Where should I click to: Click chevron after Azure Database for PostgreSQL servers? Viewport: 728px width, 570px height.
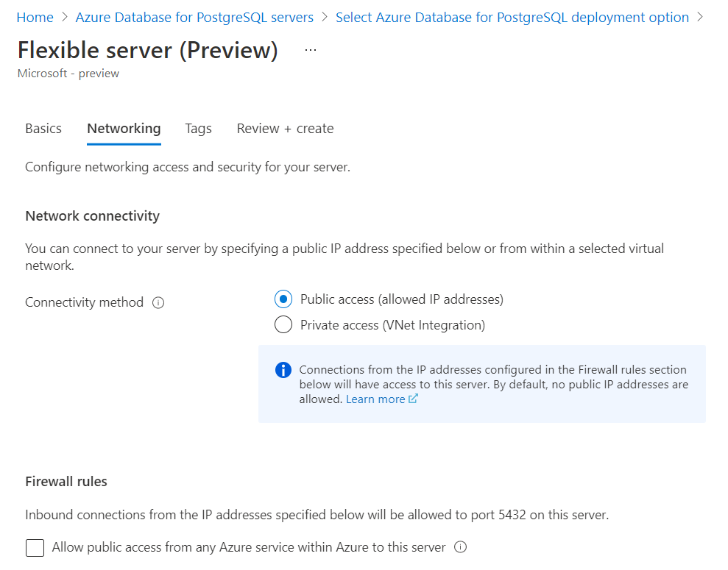coord(325,17)
